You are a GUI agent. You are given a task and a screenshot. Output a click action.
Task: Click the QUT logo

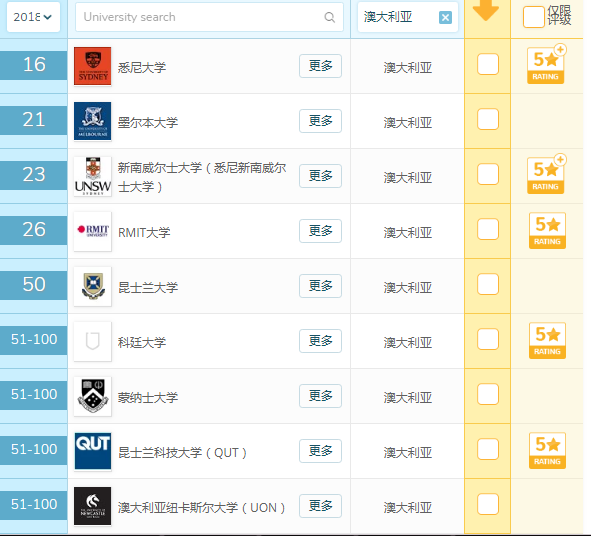93,451
